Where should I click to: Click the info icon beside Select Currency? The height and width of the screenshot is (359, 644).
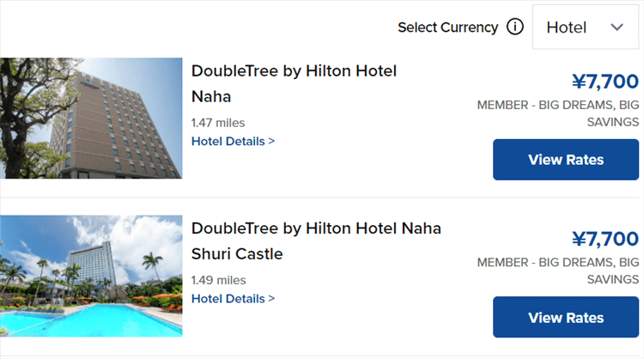[x=515, y=27]
